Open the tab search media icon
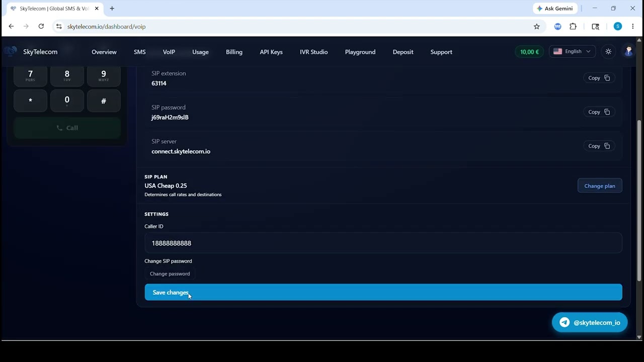This screenshot has width=644, height=362. coord(595,26)
